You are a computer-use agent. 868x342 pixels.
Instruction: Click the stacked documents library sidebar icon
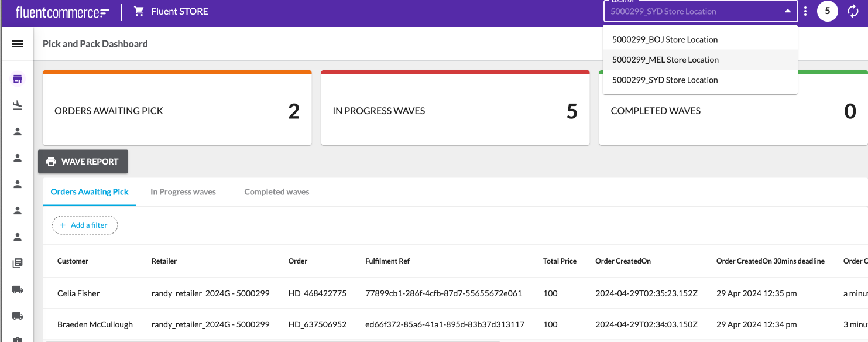pos(18,263)
